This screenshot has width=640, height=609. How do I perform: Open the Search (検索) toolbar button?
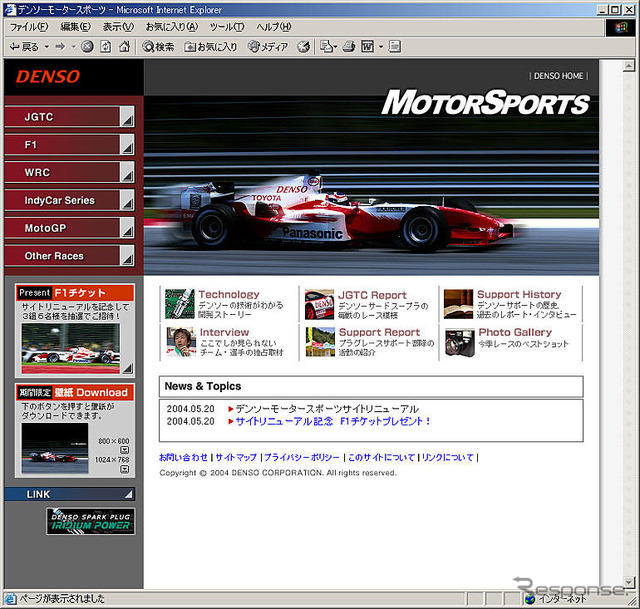[x=158, y=47]
